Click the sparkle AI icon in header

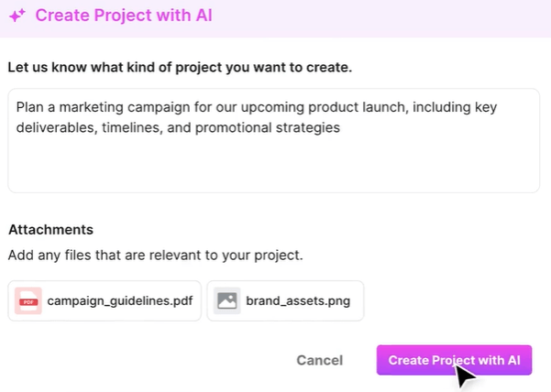point(17,17)
